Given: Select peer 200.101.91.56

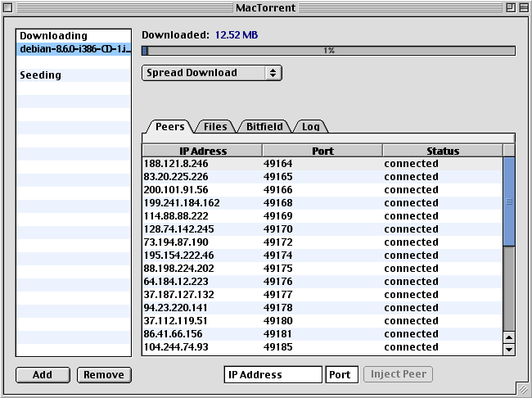Looking at the screenshot, I should [x=322, y=190].
